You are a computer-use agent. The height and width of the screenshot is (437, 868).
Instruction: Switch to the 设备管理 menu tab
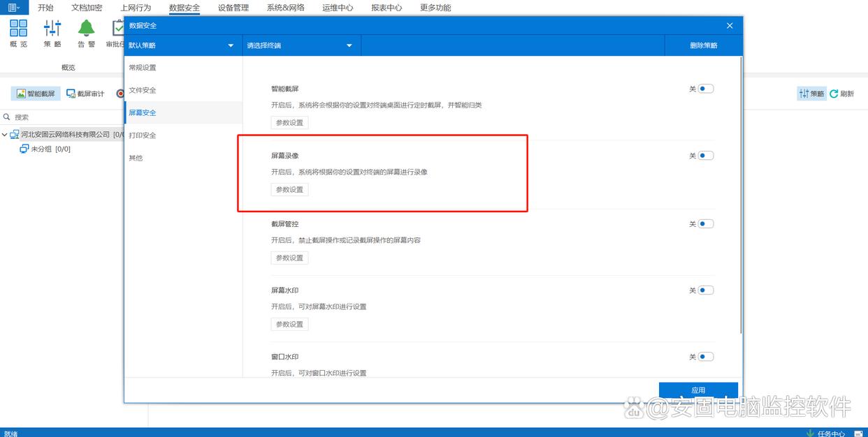pyautogui.click(x=233, y=8)
